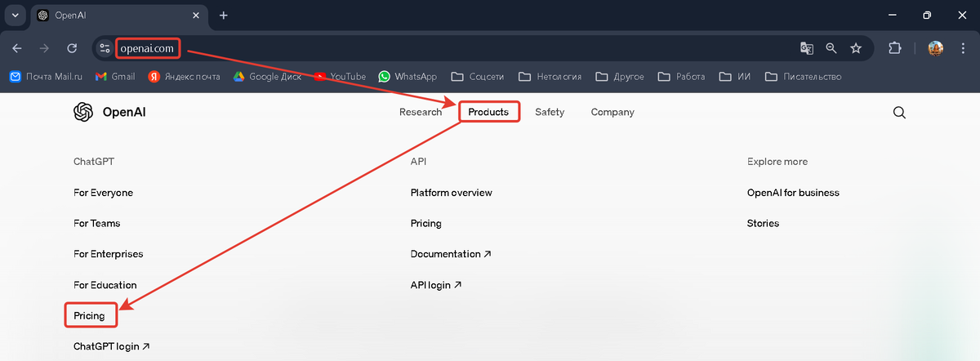
Task: Click the API column heading
Action: click(418, 162)
